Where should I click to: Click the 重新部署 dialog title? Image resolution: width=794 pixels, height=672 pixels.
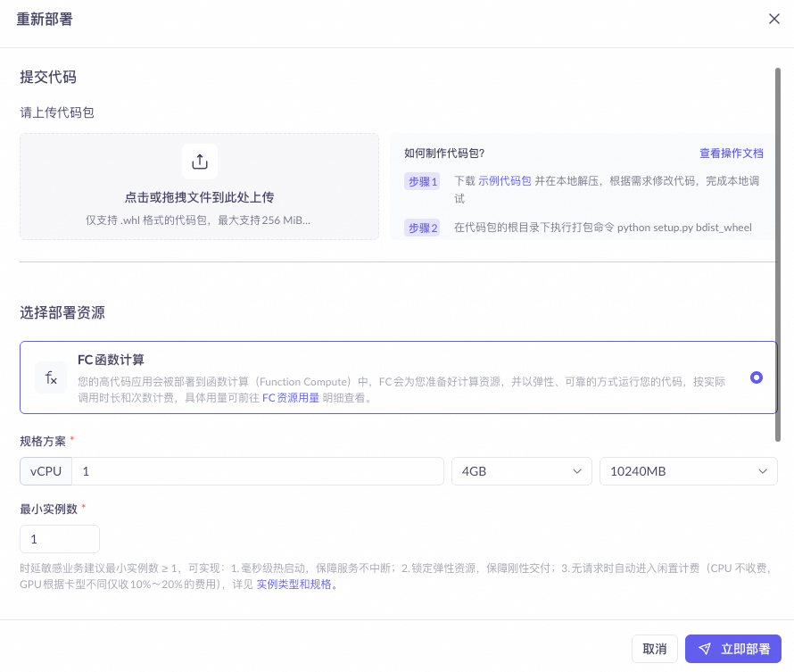coord(45,20)
